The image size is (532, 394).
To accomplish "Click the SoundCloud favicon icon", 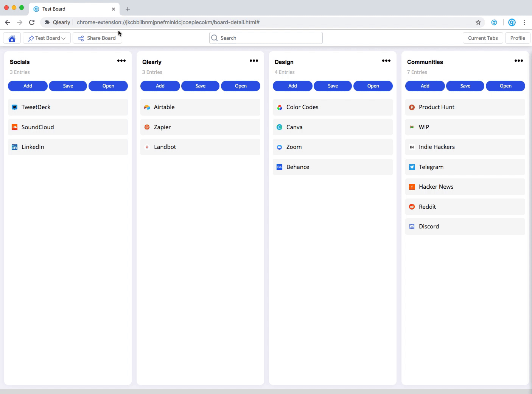I will click(14, 127).
